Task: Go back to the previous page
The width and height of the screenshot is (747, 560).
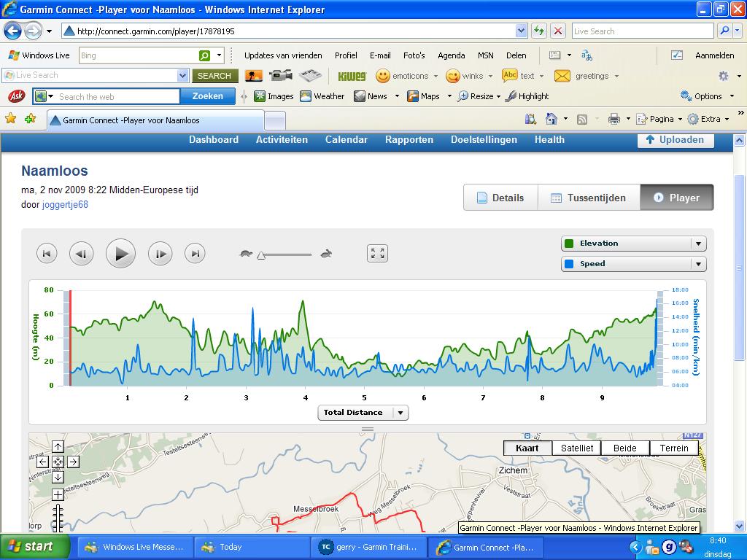Action: click(x=13, y=31)
